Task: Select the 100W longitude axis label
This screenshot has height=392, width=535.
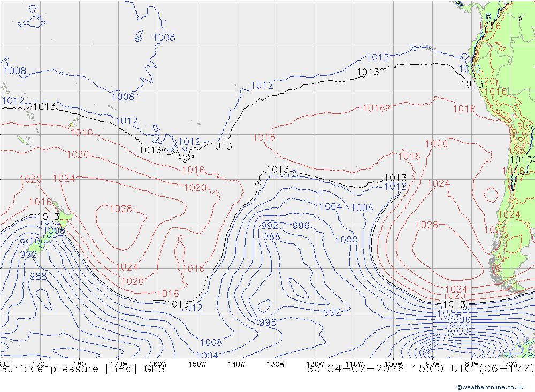Action: pos(393,364)
